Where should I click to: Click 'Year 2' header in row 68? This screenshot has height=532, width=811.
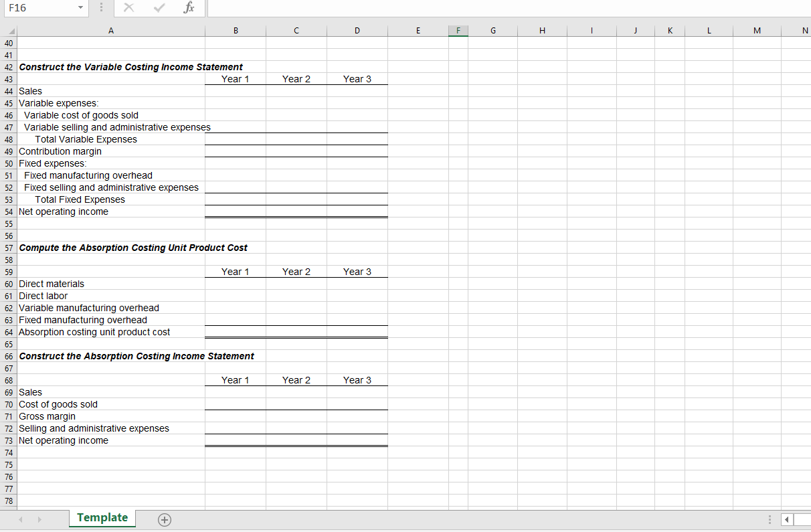[296, 380]
